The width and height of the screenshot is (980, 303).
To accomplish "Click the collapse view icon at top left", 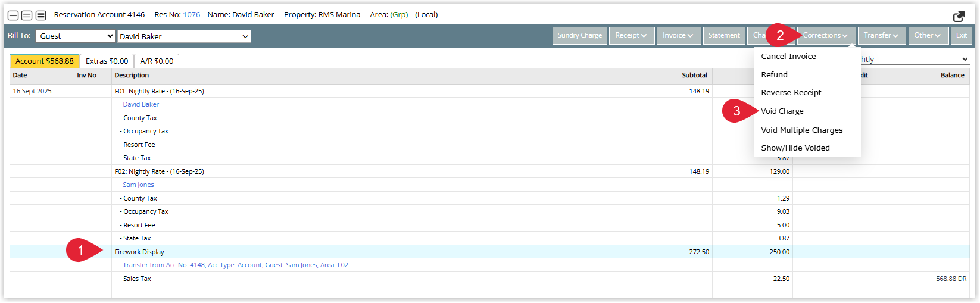I will (13, 15).
